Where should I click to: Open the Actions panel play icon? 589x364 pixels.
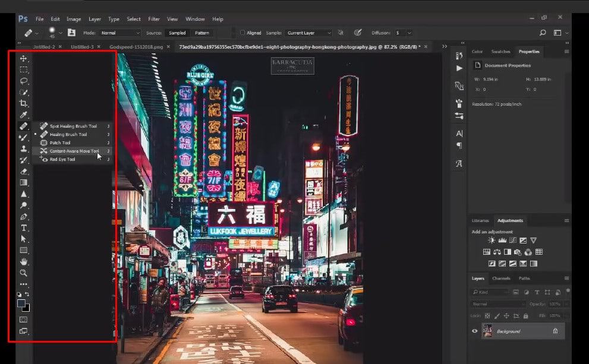459,68
